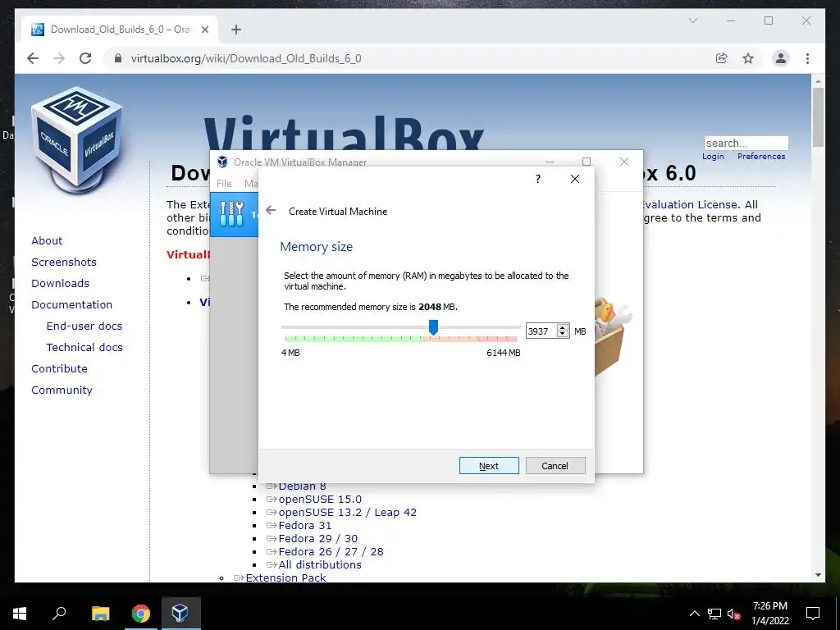
Task: Reload the page in Chrome
Action: (x=85, y=58)
